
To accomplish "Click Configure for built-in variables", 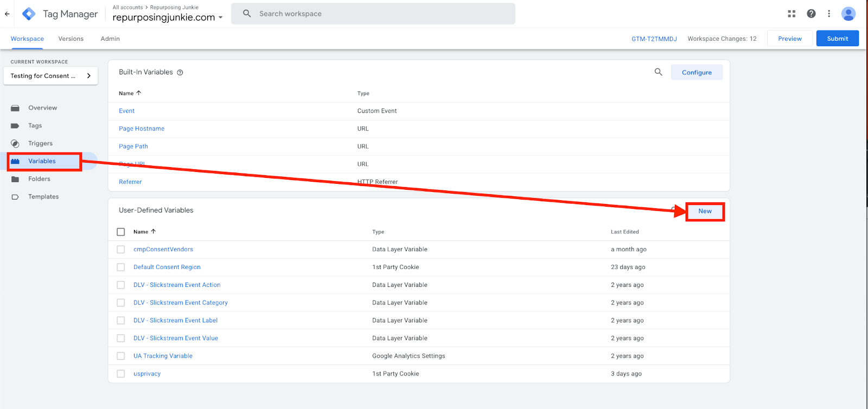I will pos(697,73).
